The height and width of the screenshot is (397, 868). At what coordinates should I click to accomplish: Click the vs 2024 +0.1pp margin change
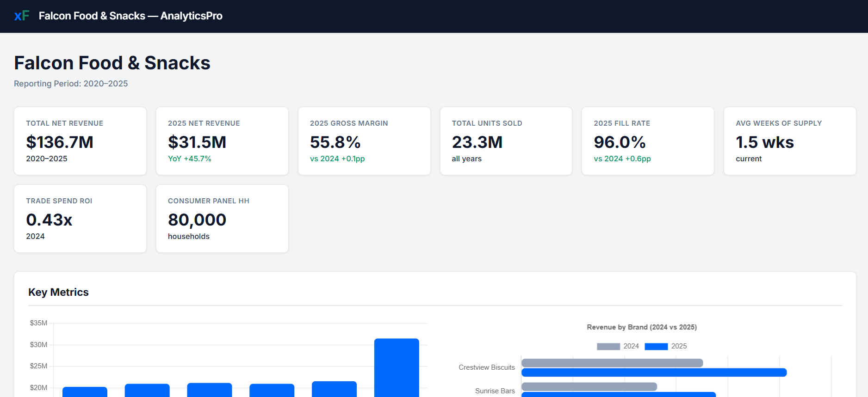coord(337,159)
